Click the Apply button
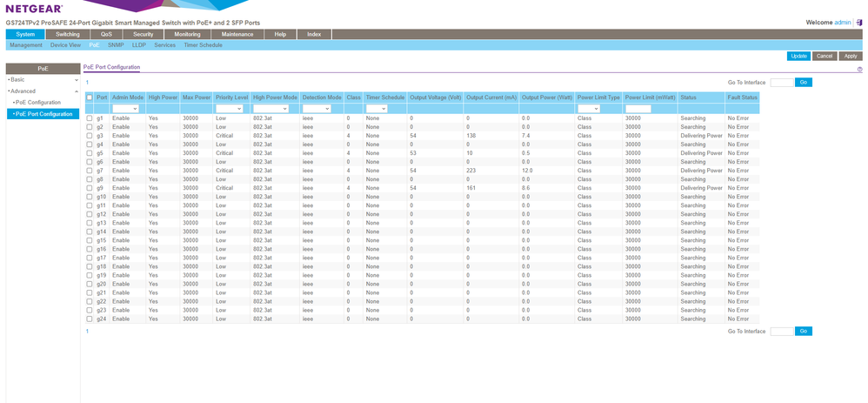The width and height of the screenshot is (868, 403). click(851, 56)
